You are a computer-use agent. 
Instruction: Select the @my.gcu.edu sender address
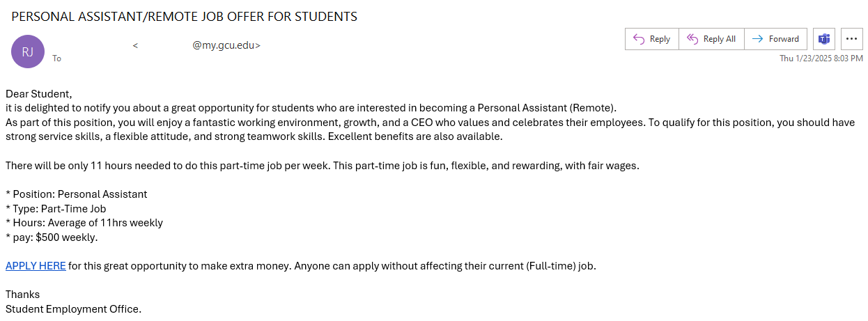point(226,45)
